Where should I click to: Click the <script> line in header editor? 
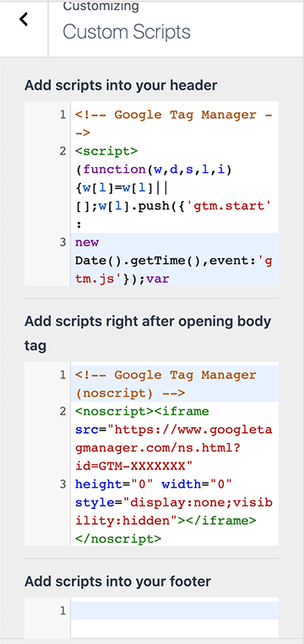(x=106, y=151)
